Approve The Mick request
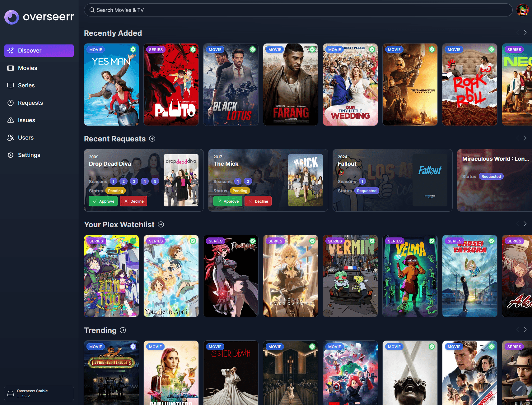This screenshot has width=532, height=405. tap(228, 201)
